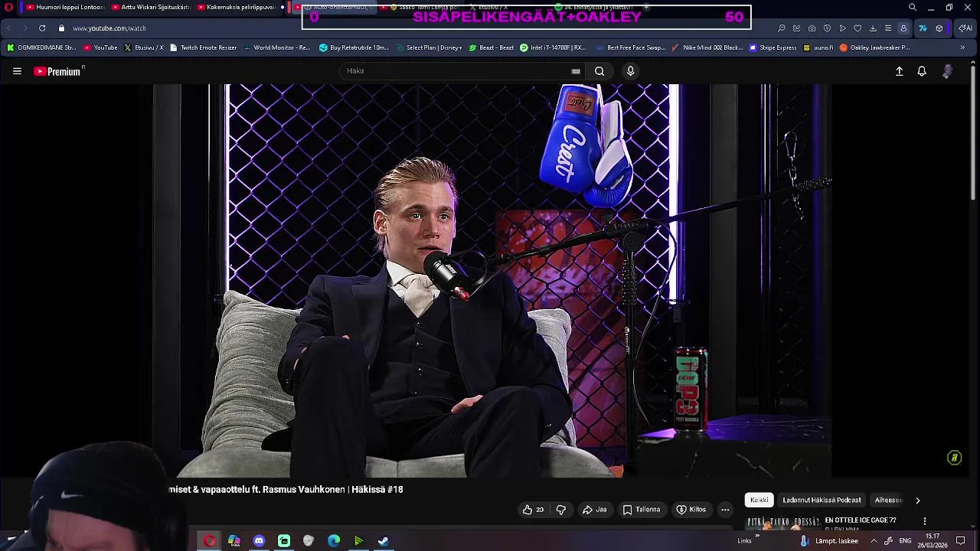Image resolution: width=980 pixels, height=551 pixels.
Task: Open the browser find-in-page zoom magnifier
Action: (781, 28)
